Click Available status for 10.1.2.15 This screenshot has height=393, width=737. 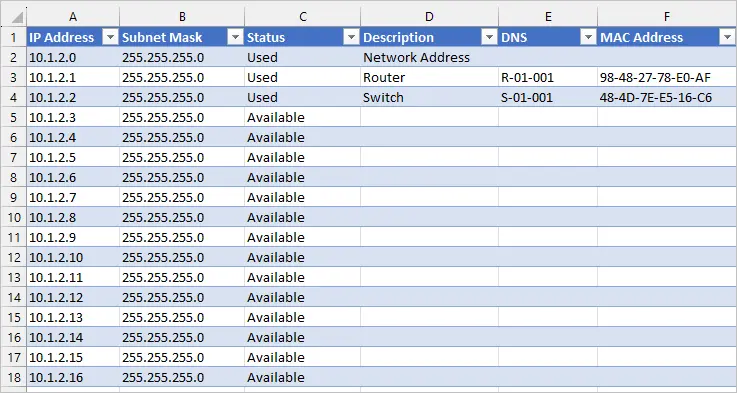(303, 357)
